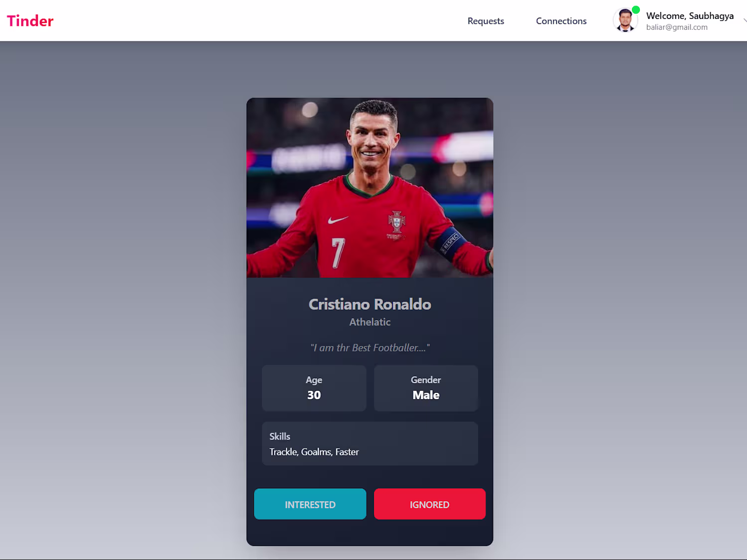Select the red IGNORED button
This screenshot has width=747, height=560.
[x=429, y=504]
